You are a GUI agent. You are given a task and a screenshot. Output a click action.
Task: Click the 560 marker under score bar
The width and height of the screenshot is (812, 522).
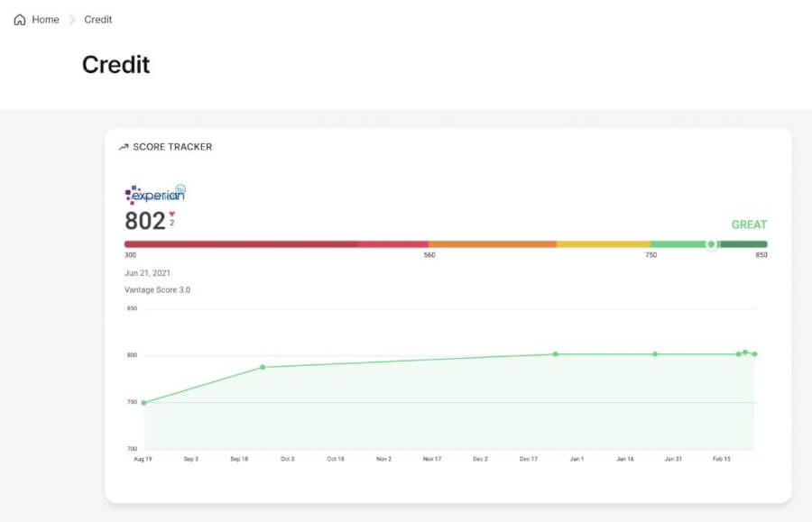(429, 255)
